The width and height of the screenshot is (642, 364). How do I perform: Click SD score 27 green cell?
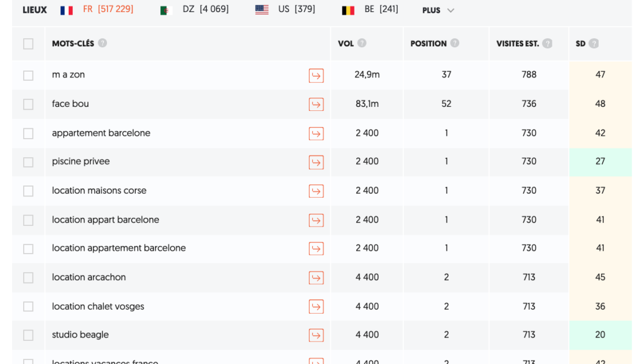coord(600,162)
